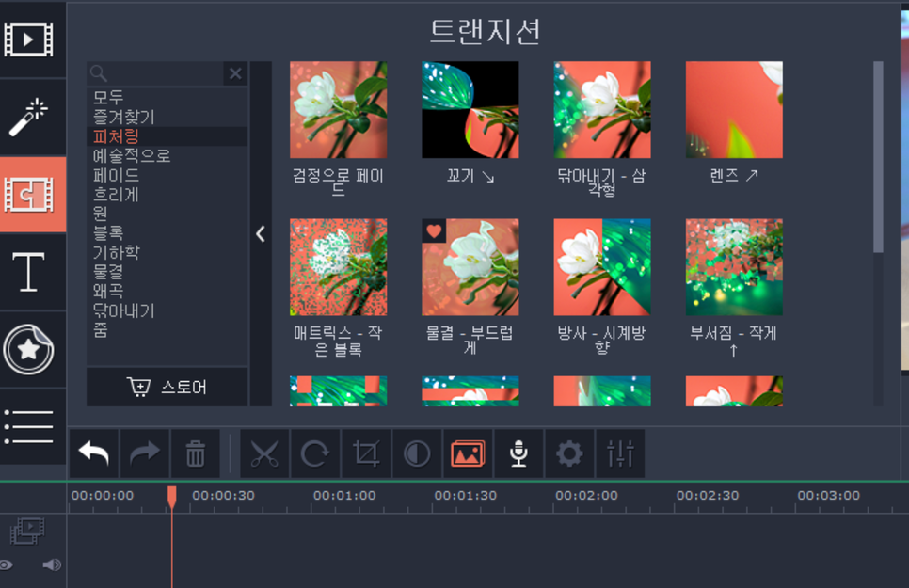This screenshot has width=909, height=588.
Task: Rotate clip with rotate icon
Action: click(315, 453)
